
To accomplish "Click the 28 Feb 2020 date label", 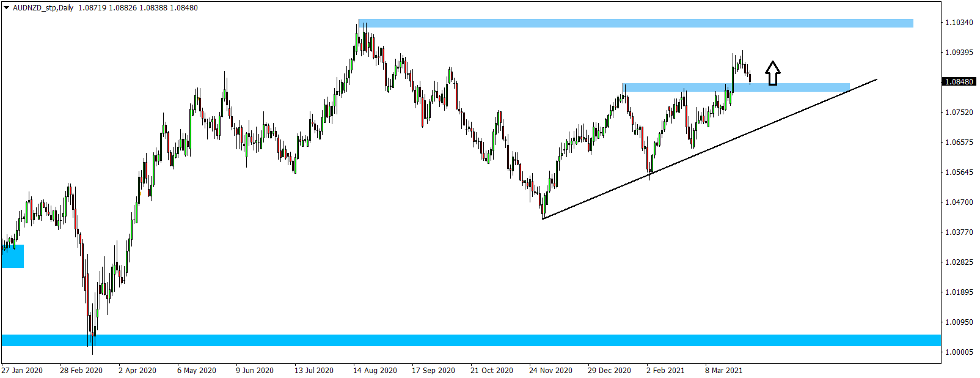I will pyautogui.click(x=81, y=371).
